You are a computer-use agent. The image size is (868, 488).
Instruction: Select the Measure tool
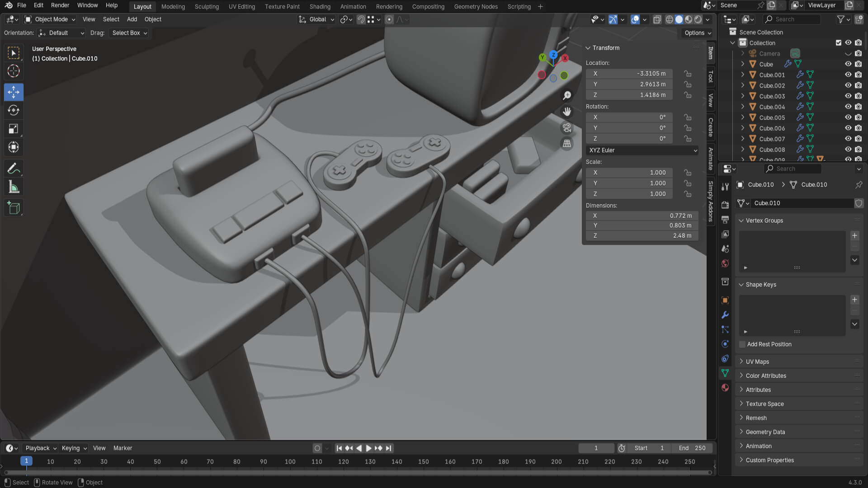click(x=14, y=187)
